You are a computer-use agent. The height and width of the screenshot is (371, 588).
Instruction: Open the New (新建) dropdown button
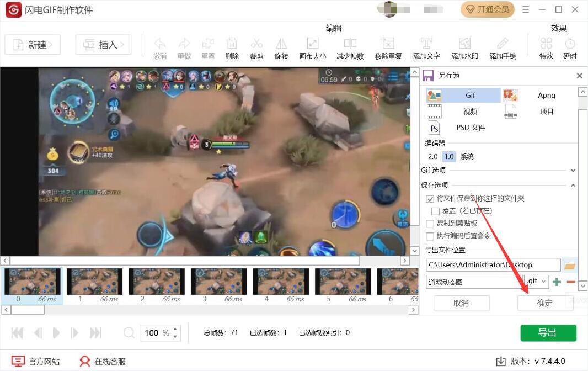pyautogui.click(x=33, y=45)
